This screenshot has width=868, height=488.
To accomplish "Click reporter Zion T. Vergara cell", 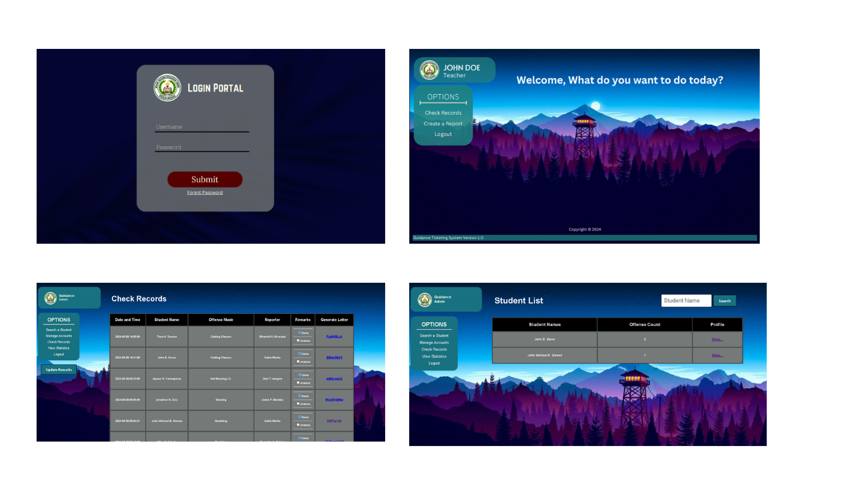I will [x=273, y=379].
